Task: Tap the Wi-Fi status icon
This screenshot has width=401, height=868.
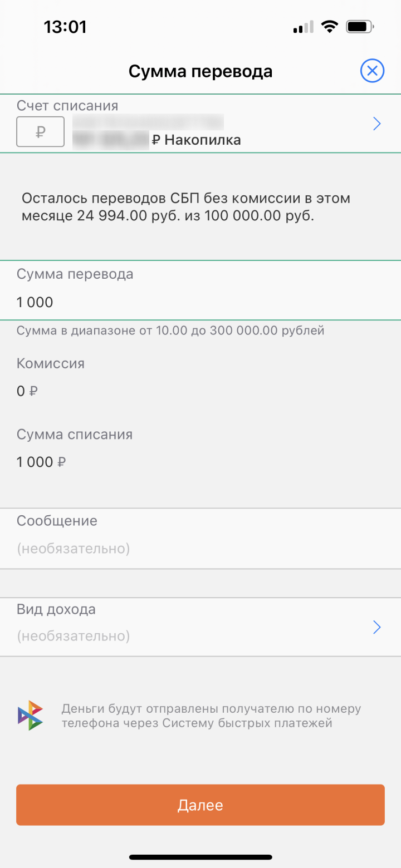Action: coord(330,27)
